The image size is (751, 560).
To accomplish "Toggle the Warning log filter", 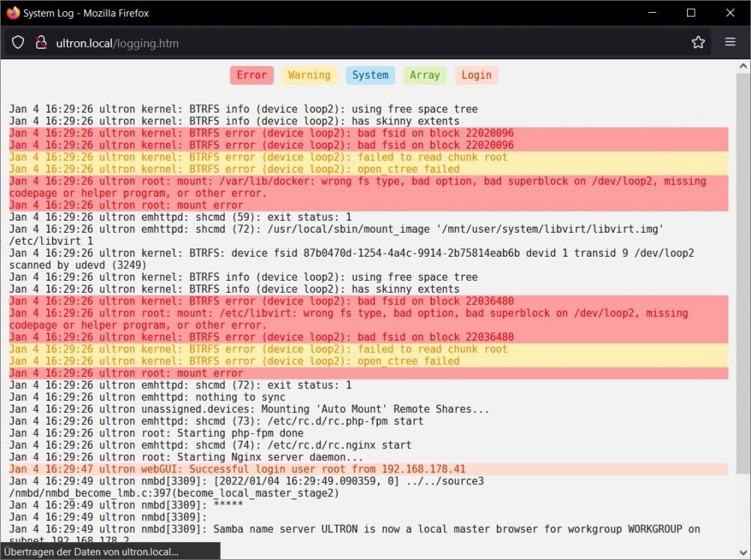I will (x=309, y=75).
